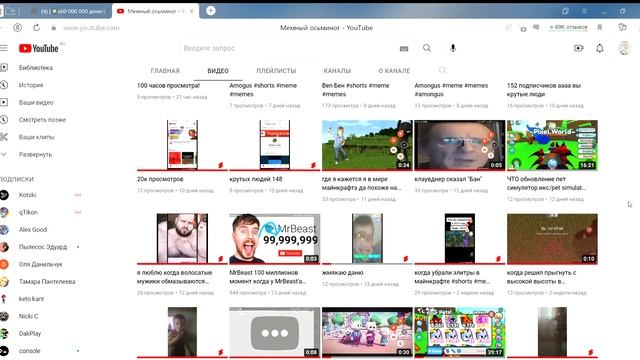This screenshot has height=360, width=640.
Task: Open the three dots placeholder thumbnail 0:08
Action: pos(275,332)
